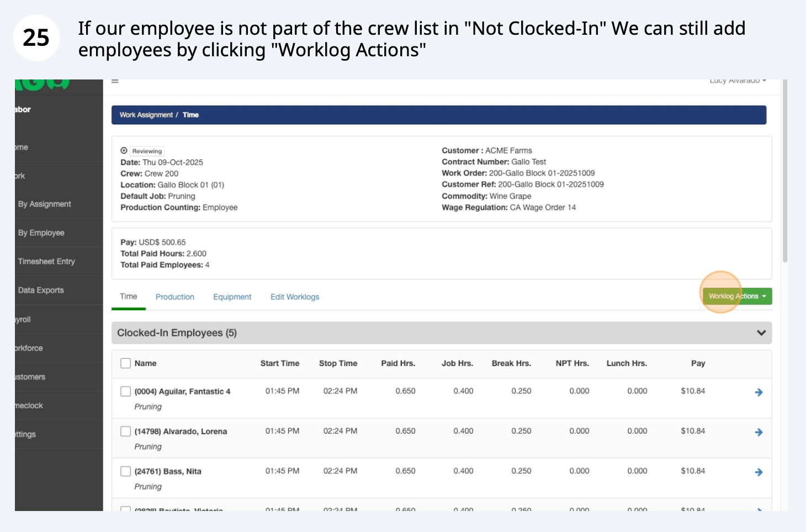Viewport: 806px width, 532px height.
Task: Check the Aguilar, Fantastic 4 checkbox
Action: click(126, 391)
